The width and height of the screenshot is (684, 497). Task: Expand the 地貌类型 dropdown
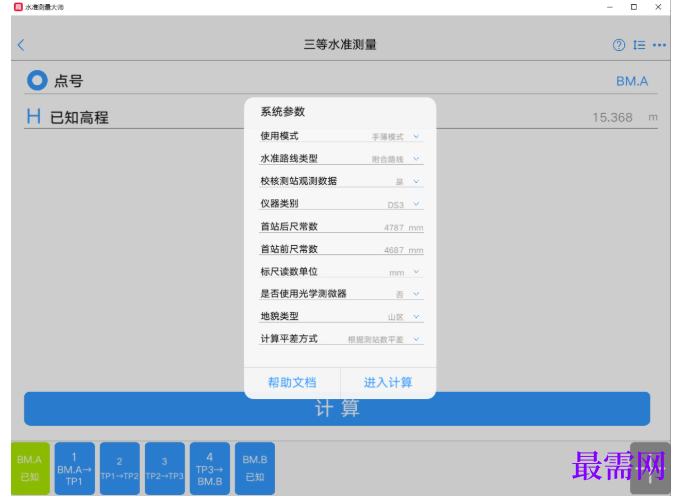[416, 317]
